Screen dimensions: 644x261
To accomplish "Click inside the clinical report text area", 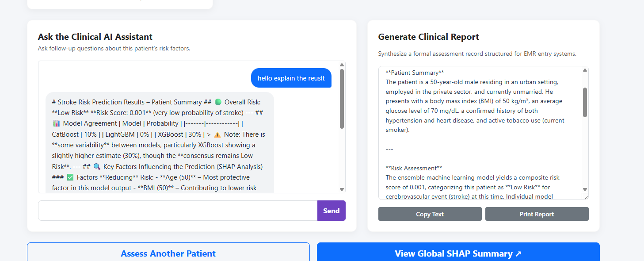I will click(x=480, y=133).
